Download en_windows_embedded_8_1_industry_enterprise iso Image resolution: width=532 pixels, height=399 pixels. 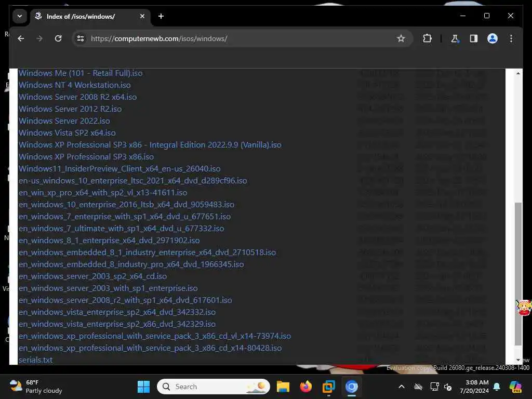pos(147,252)
